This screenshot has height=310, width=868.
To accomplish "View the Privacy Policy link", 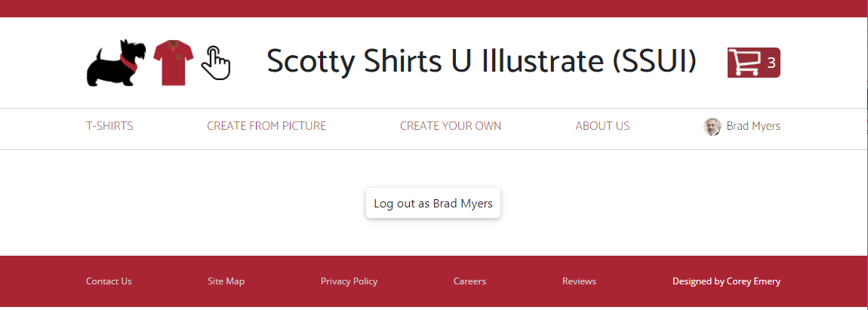I will pyautogui.click(x=349, y=281).
